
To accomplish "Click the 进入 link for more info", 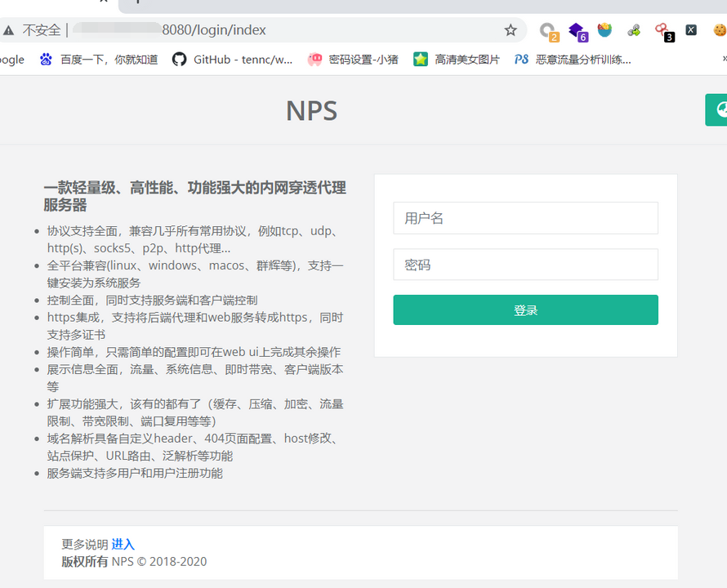I will [123, 544].
